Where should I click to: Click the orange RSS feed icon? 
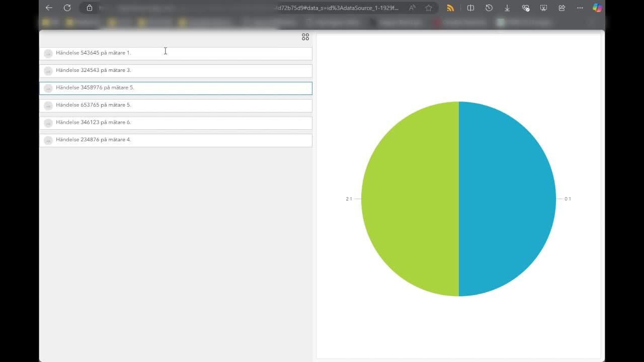(x=450, y=8)
